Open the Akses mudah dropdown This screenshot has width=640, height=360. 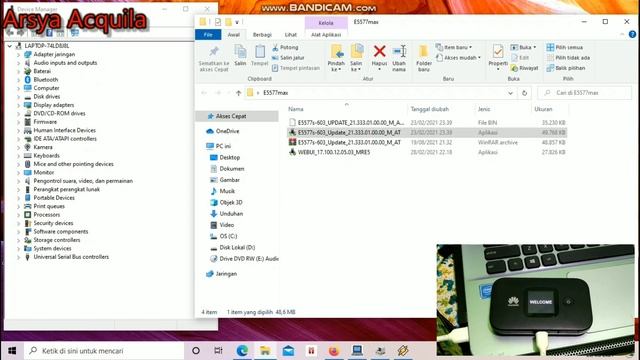coord(458,58)
